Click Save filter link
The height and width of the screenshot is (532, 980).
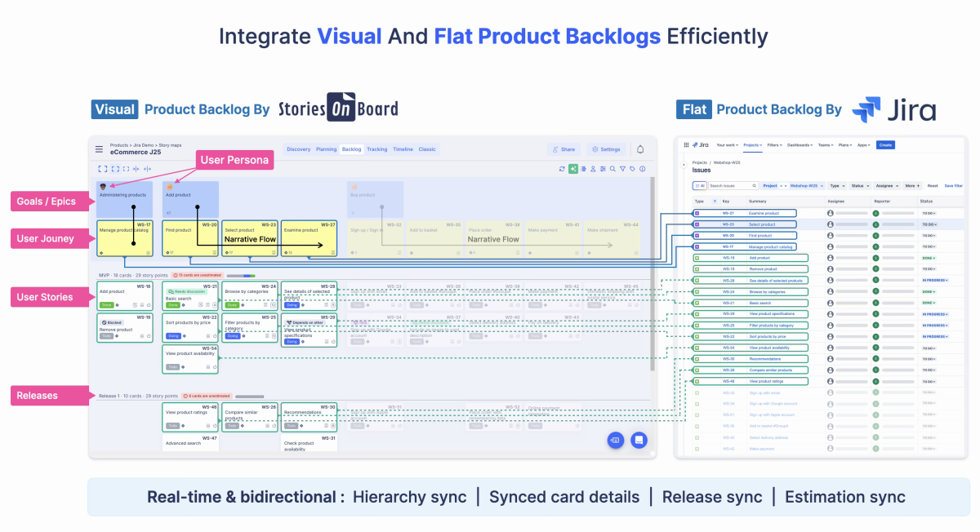pyautogui.click(x=953, y=186)
